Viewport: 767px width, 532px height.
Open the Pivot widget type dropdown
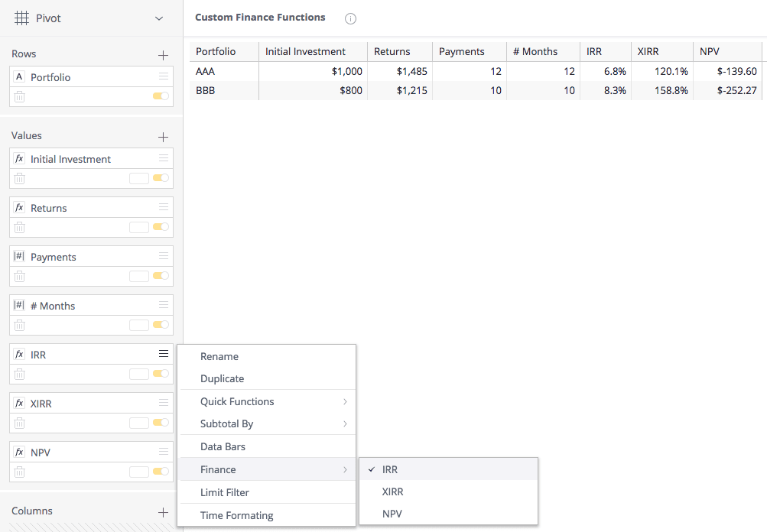click(158, 18)
